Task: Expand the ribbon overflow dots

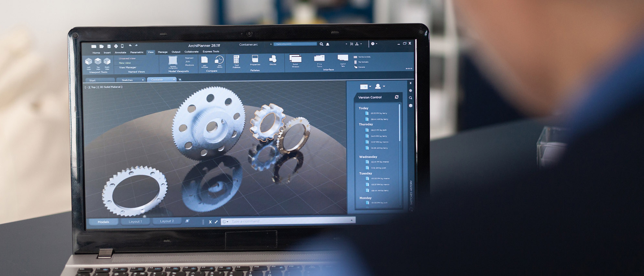Action: (409, 69)
